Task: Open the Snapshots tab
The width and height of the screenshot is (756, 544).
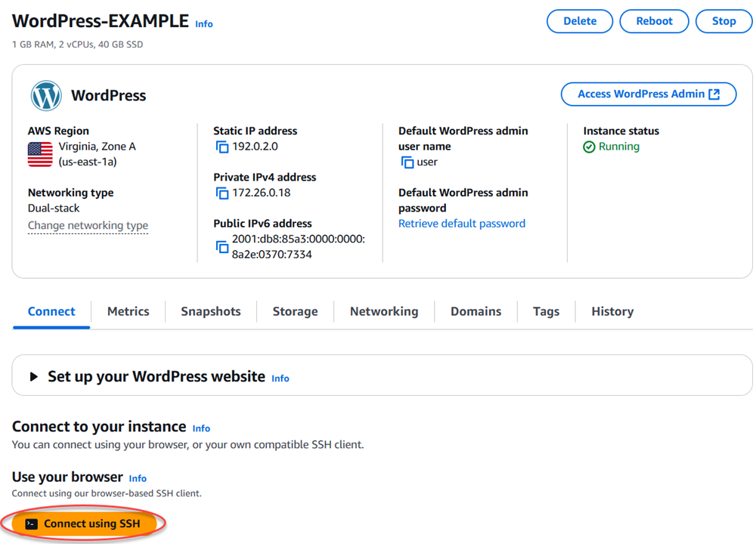Action: click(x=210, y=311)
